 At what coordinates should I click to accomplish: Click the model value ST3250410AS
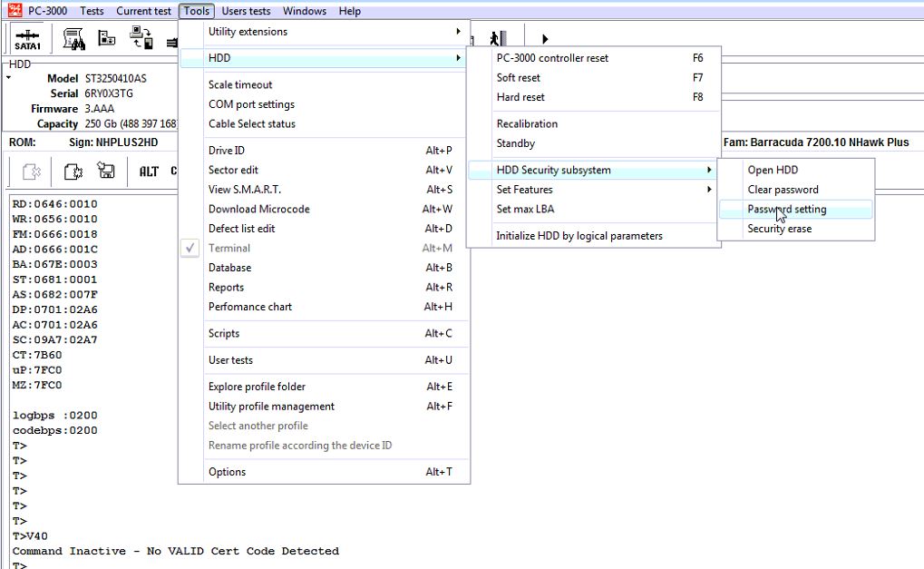[115, 78]
